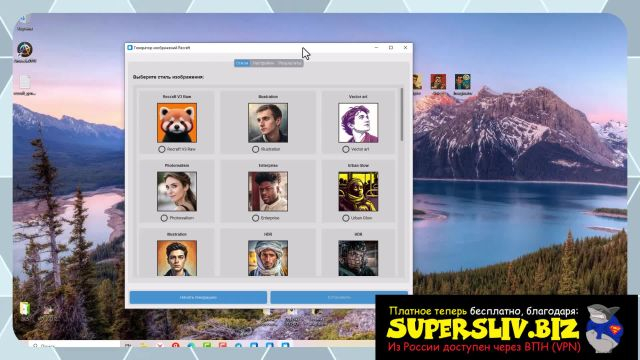Select the Urban Glow radio button
The image size is (640, 360).
coord(346,218)
